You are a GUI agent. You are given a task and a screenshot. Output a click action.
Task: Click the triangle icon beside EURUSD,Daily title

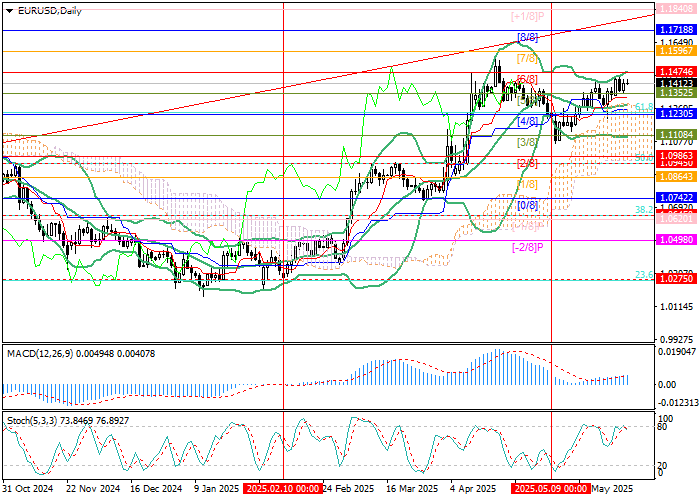[x=6, y=8]
